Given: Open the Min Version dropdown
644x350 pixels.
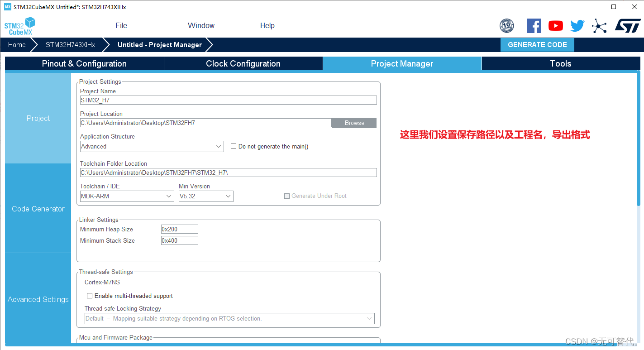Looking at the screenshot, I should (x=206, y=196).
